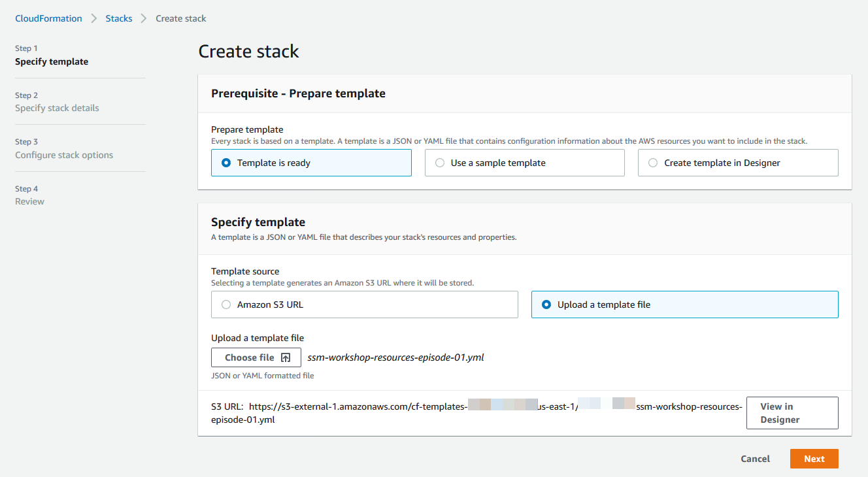Open the CloudFormation breadcrumb link
Image resolution: width=868 pixels, height=477 pixels.
(x=49, y=18)
